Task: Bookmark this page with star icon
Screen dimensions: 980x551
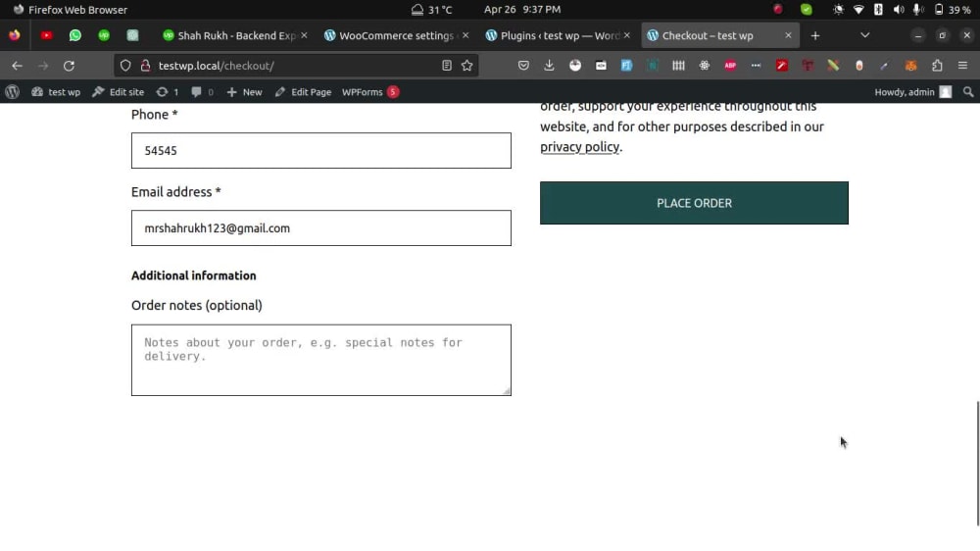Action: coord(466,66)
